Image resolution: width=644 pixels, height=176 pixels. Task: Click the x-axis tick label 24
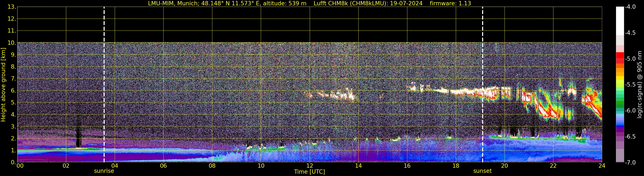[x=602, y=166]
